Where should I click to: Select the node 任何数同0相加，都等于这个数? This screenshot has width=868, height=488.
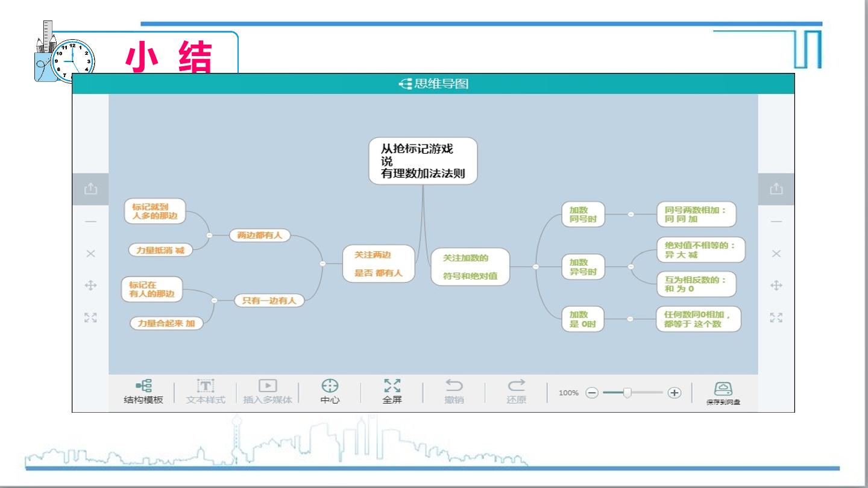pos(699,319)
